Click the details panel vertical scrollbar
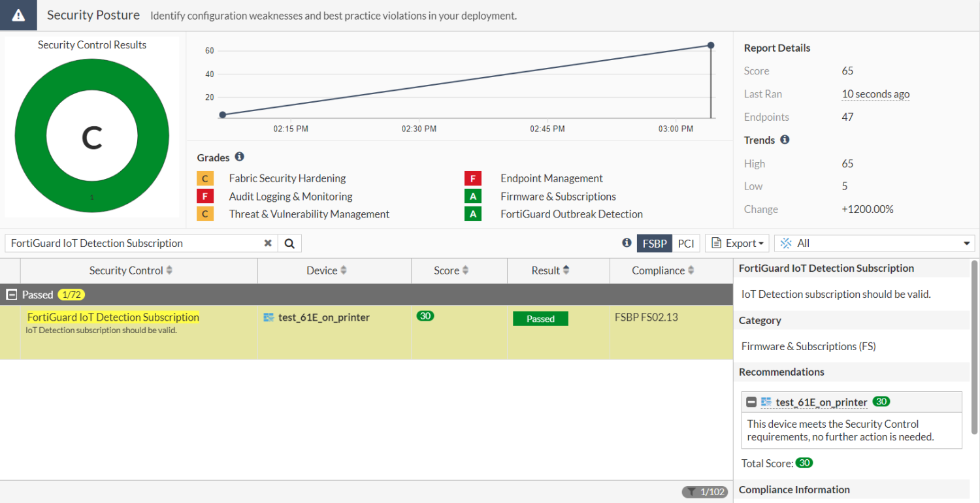 (975, 347)
